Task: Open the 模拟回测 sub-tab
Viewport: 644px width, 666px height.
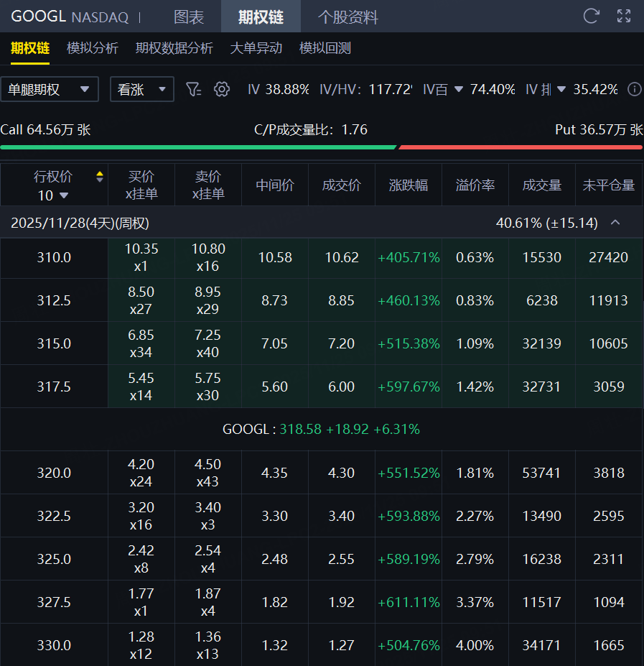Action: click(x=325, y=48)
